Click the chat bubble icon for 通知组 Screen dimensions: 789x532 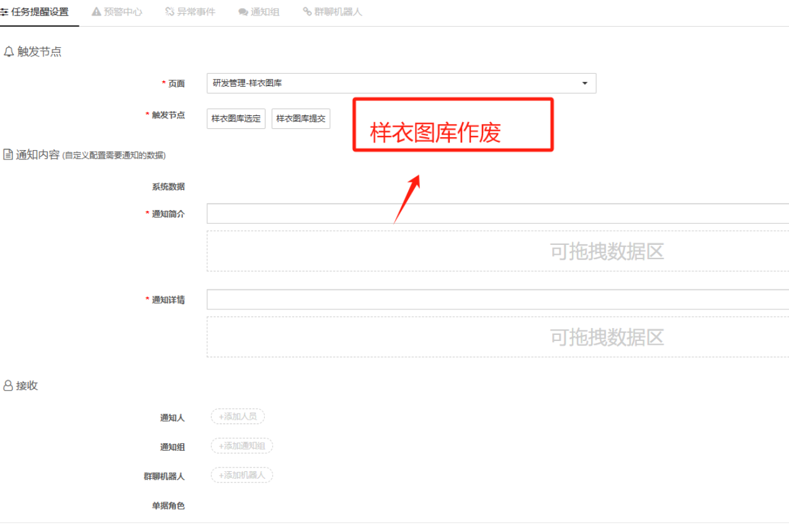coord(243,12)
